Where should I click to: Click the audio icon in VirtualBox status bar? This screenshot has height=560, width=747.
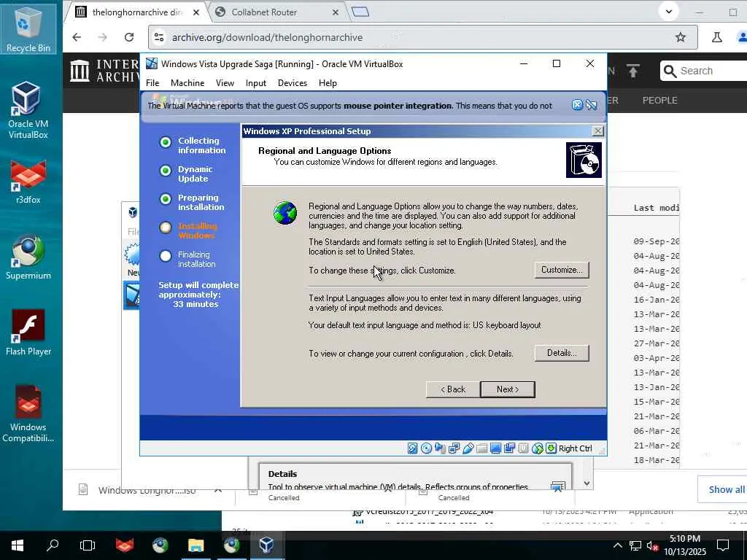[440, 448]
